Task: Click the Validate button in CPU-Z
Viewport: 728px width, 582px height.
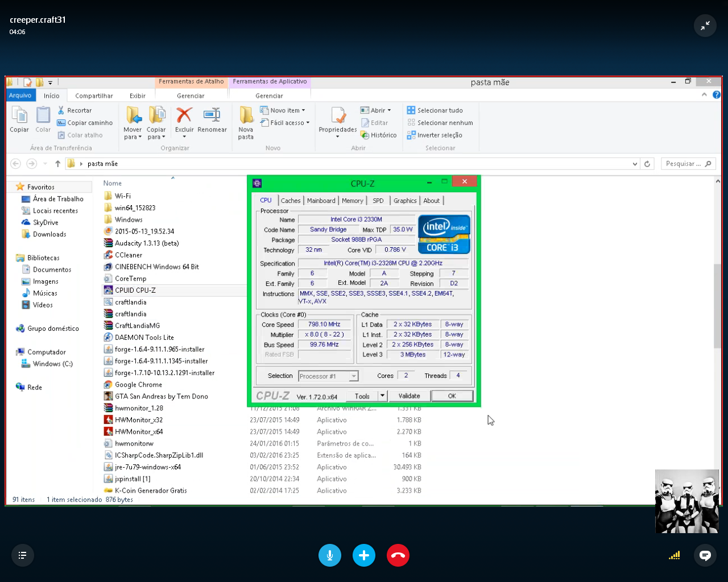Action: coord(409,396)
